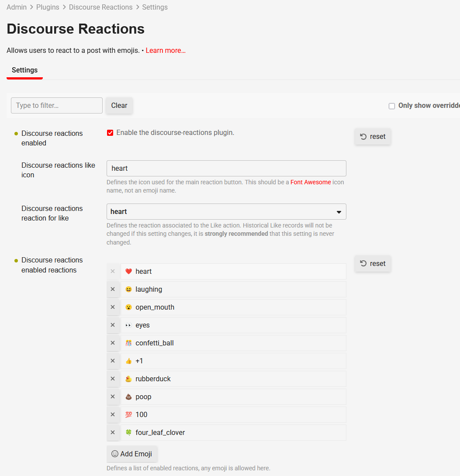The image size is (460, 476).
Task: Go to Plugins in breadcrumb
Action: click(48, 7)
